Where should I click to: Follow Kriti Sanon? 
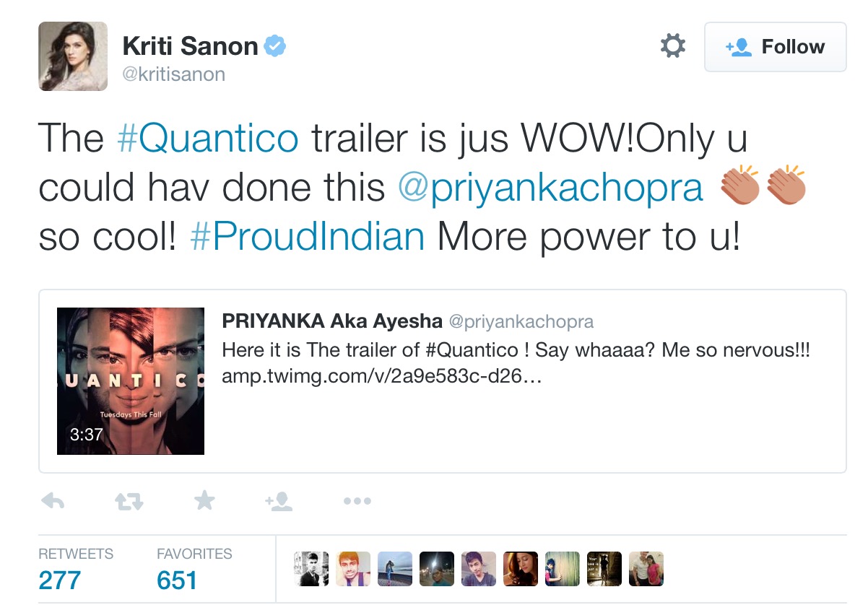tap(775, 47)
